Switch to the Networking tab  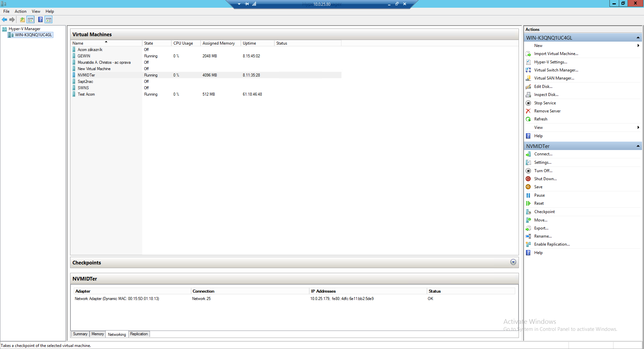(x=117, y=334)
